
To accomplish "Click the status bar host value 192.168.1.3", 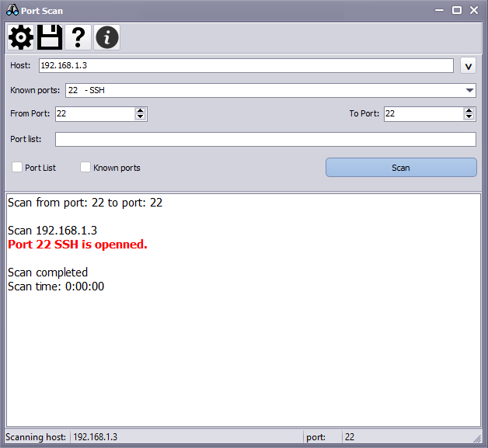I will point(96,437).
